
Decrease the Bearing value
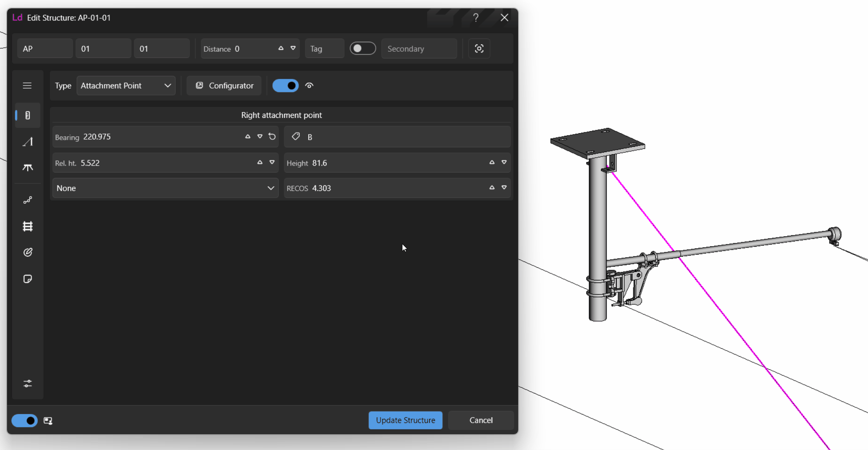(x=260, y=136)
